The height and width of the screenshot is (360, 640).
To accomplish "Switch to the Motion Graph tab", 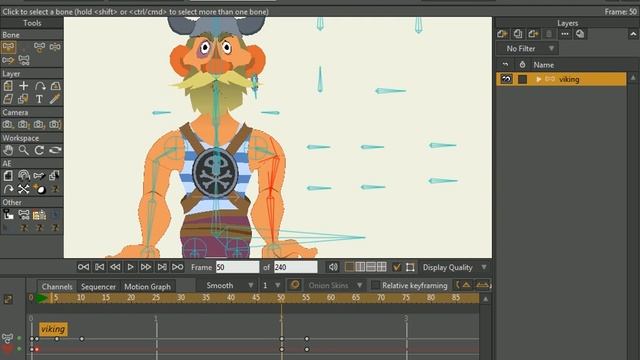I will coord(147,287).
